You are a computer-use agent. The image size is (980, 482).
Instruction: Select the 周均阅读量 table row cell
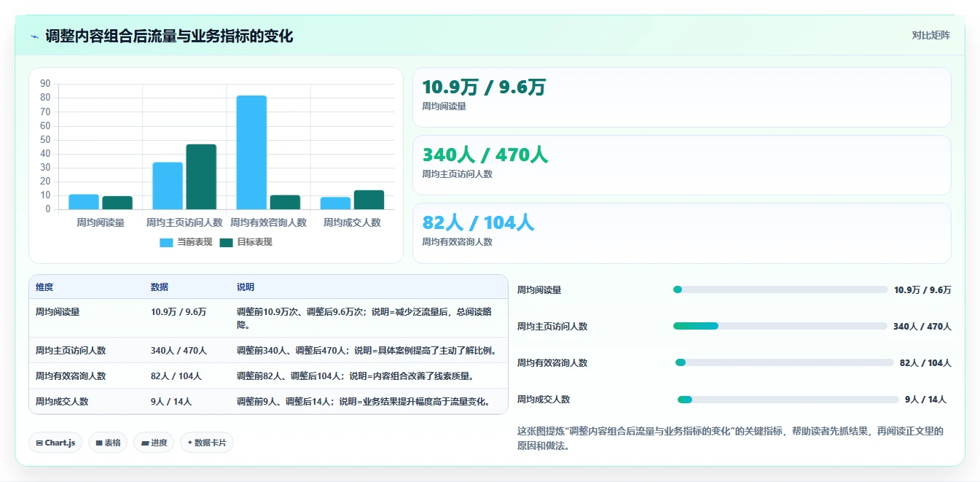tap(58, 311)
